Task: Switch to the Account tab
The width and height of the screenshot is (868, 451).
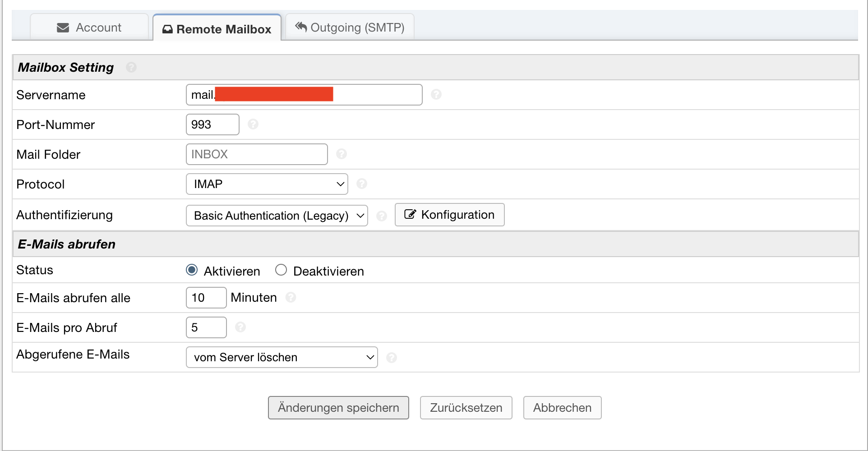Action: [89, 28]
